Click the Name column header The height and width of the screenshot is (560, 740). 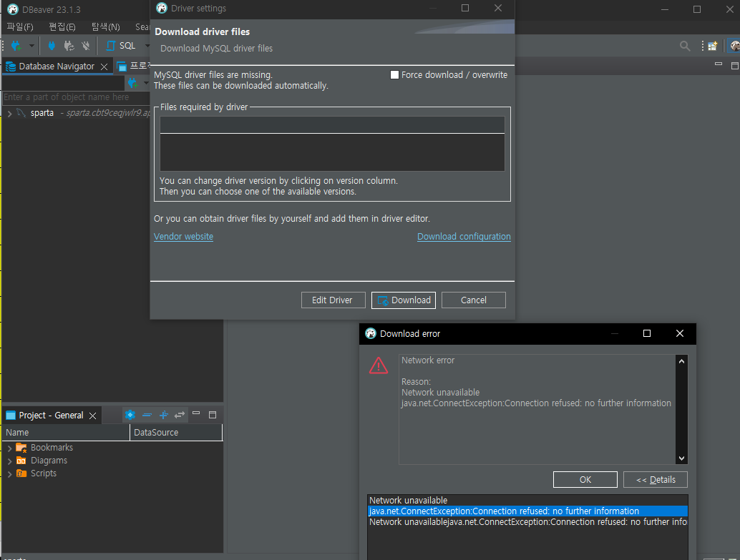click(x=66, y=433)
